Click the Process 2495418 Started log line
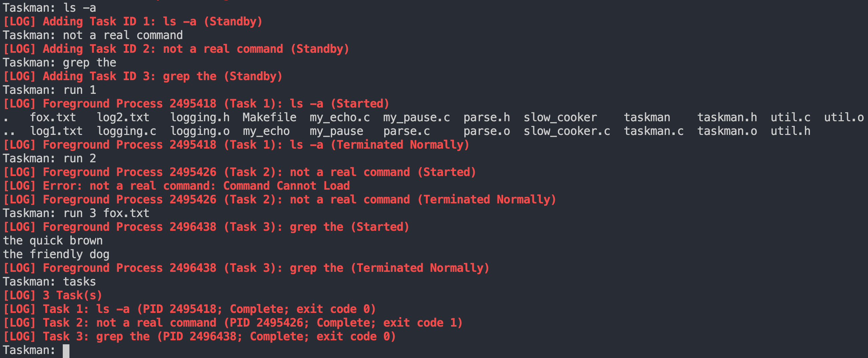 coord(196,104)
